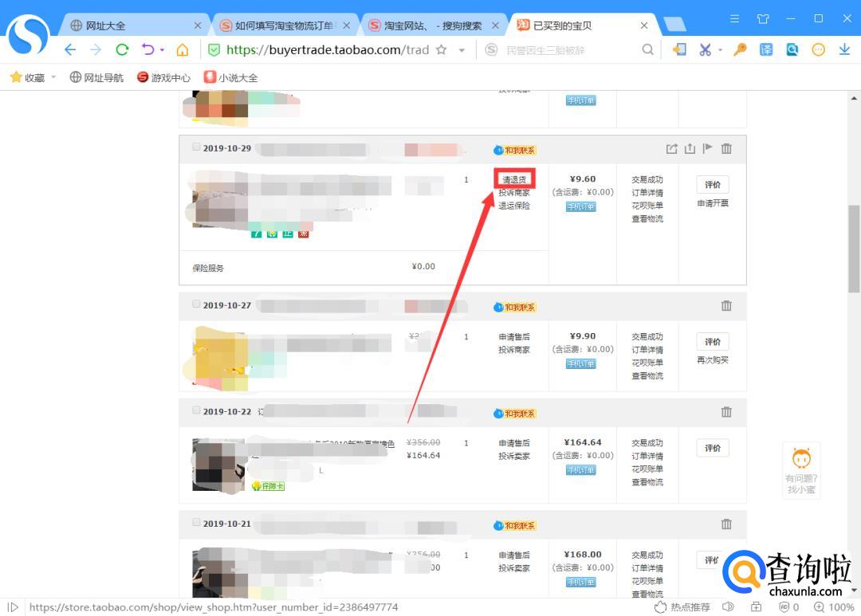
Task: Go back to the previous page
Action: pyautogui.click(x=69, y=50)
